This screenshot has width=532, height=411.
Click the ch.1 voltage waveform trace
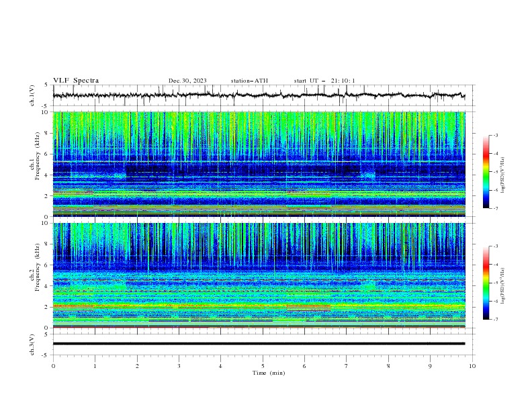click(x=259, y=95)
